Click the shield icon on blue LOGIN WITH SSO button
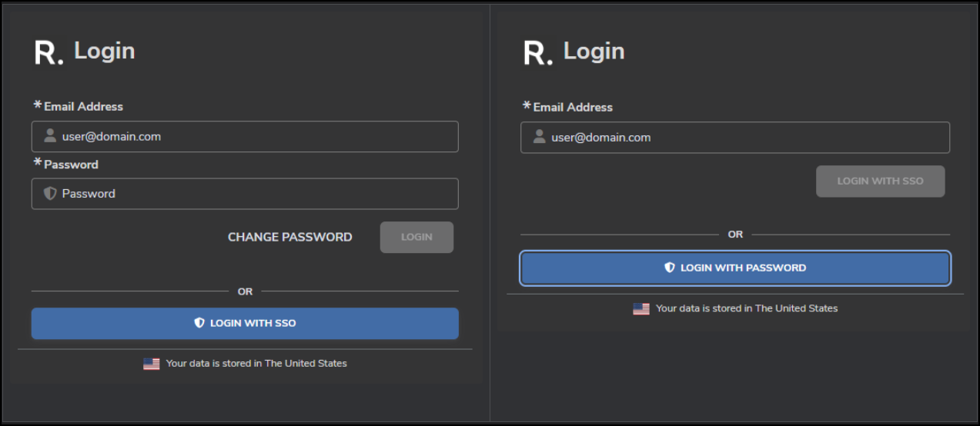 click(x=199, y=323)
